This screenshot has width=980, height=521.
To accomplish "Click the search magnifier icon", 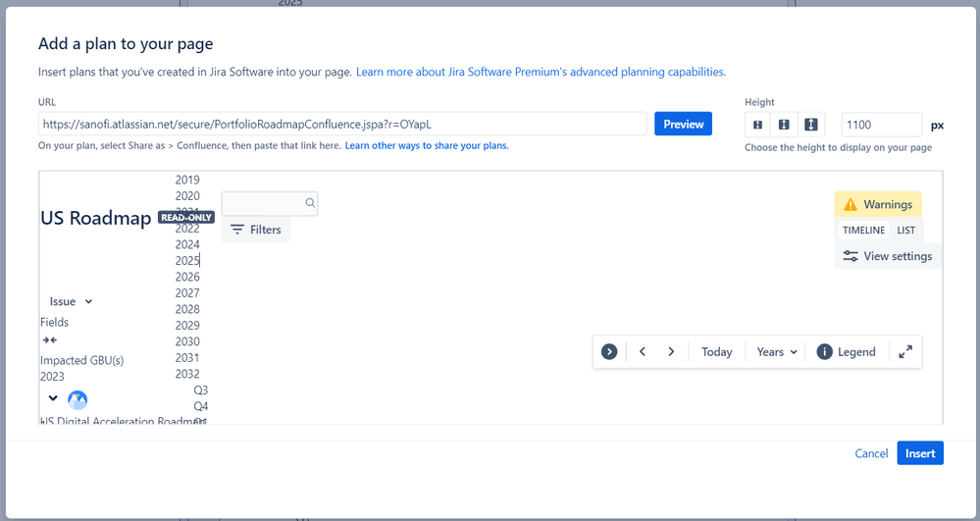I will click(x=310, y=203).
